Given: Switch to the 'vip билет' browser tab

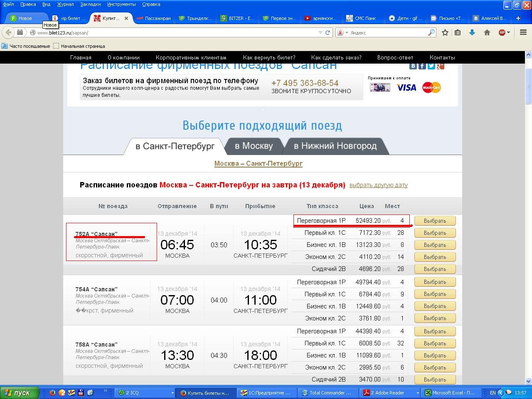Looking at the screenshot, I should (69, 18).
